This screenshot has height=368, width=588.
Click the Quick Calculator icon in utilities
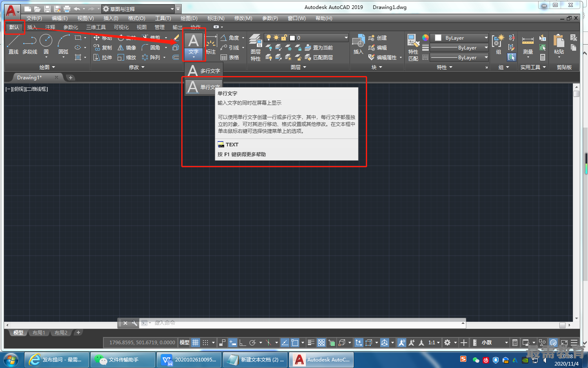coord(543,57)
